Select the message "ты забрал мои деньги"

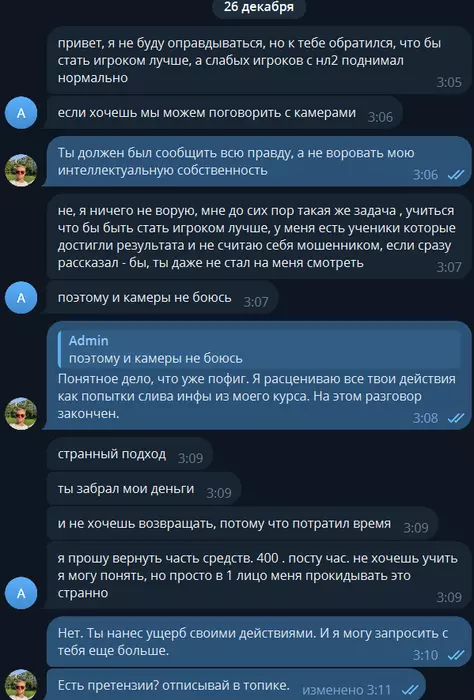tap(144, 489)
